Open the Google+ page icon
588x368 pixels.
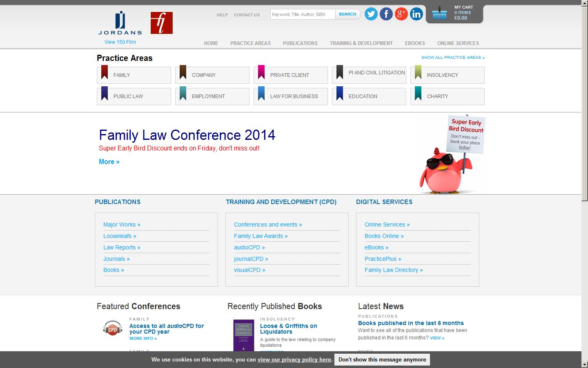pos(401,13)
